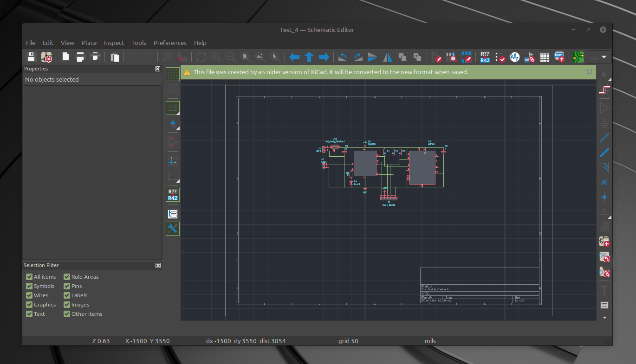
Task: Uncheck the Wires selection filter checkbox
Action: (x=29, y=295)
